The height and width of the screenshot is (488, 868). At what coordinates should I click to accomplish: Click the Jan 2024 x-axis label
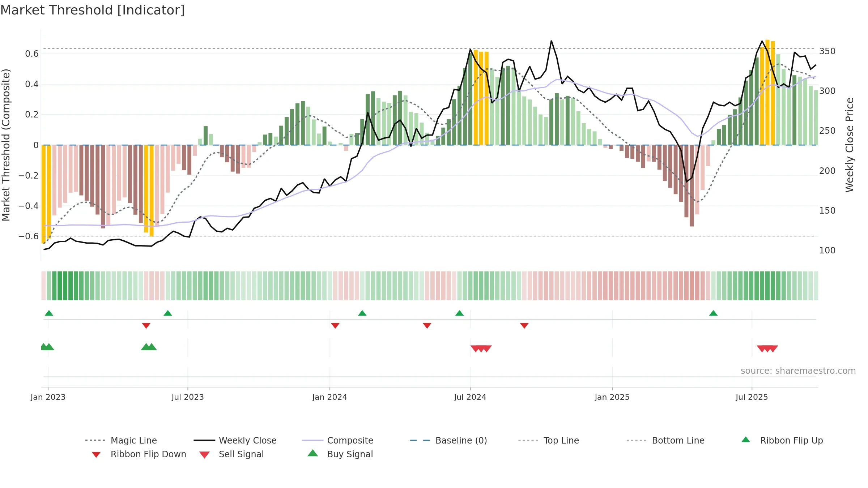coord(330,397)
